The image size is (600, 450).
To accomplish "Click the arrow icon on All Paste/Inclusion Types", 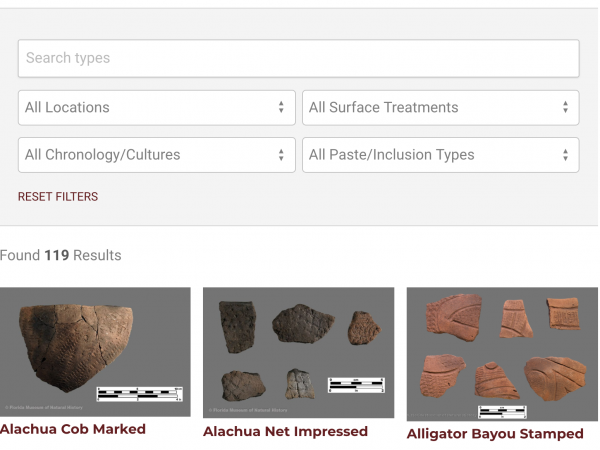I will coord(565,155).
